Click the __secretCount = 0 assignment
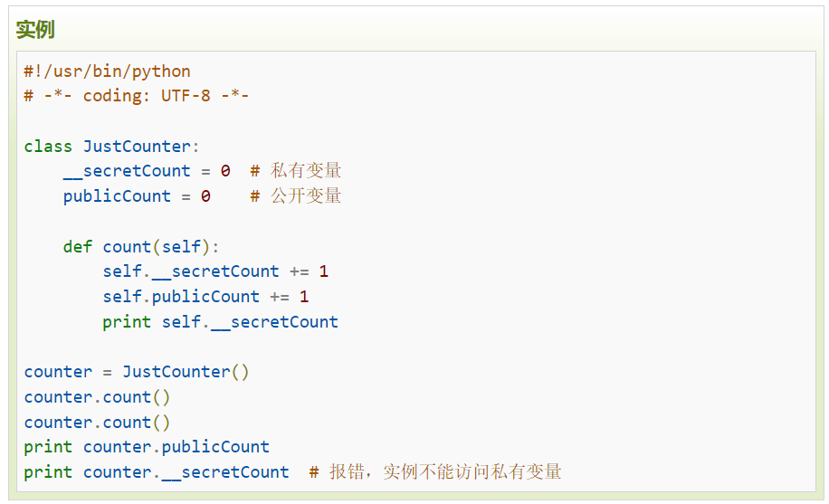The image size is (829, 504). point(147,171)
